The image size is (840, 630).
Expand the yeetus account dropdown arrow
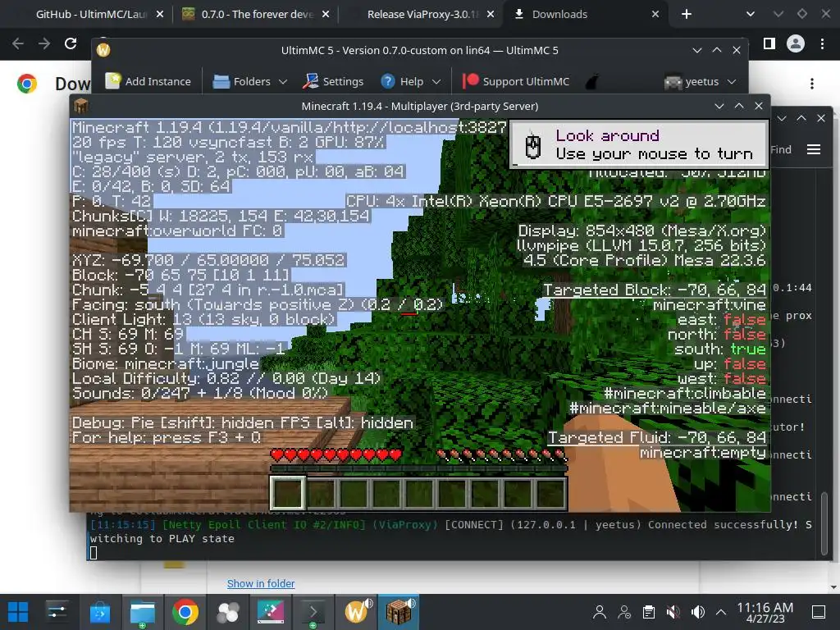tap(732, 82)
